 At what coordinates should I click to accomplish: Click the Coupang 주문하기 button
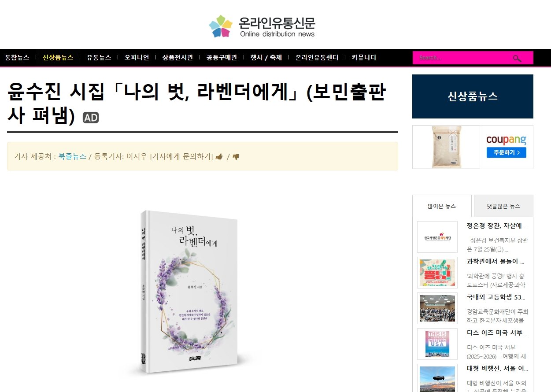[506, 153]
